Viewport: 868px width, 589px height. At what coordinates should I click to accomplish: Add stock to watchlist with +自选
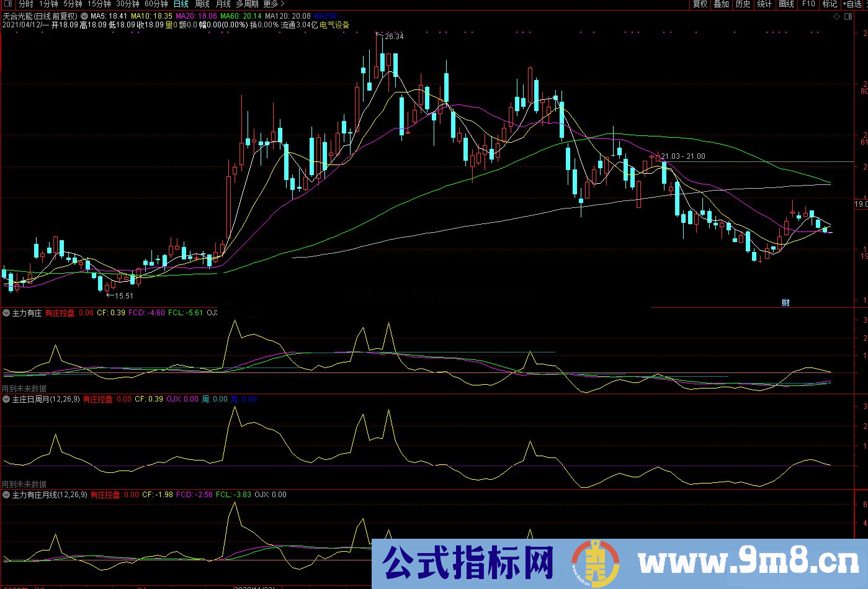pyautogui.click(x=851, y=4)
